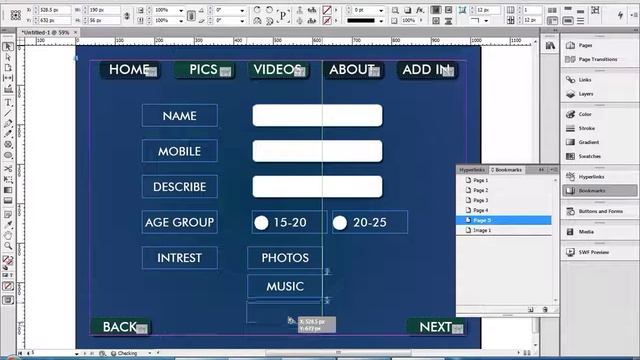Click the Quick Apply lightning icon
Image resolution: width=640 pixels, height=360 pixels.
(620, 15)
